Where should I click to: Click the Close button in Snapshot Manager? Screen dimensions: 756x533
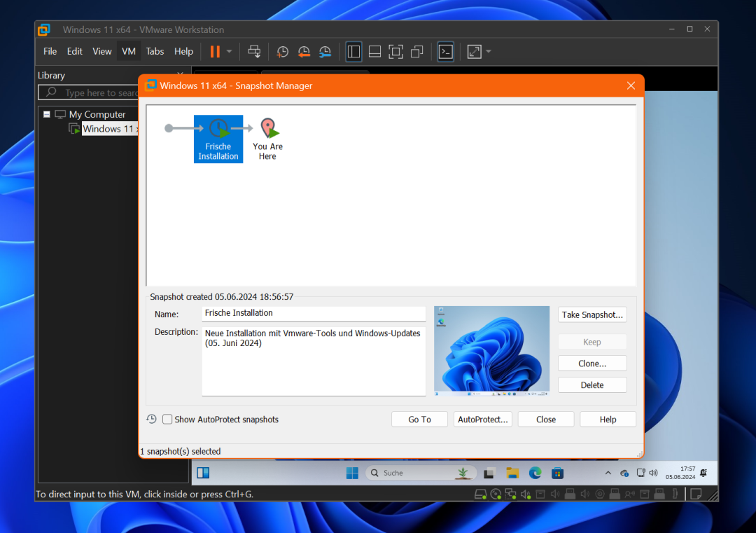click(546, 420)
